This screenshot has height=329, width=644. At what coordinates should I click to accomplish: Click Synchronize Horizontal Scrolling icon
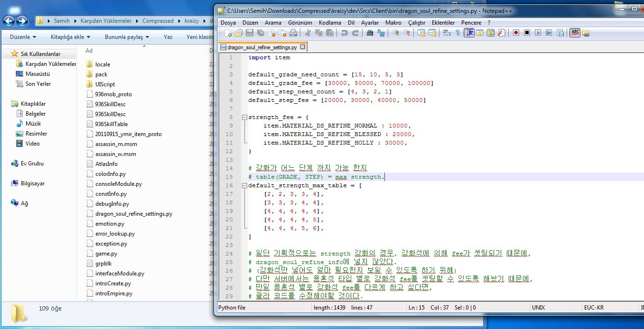tap(432, 33)
